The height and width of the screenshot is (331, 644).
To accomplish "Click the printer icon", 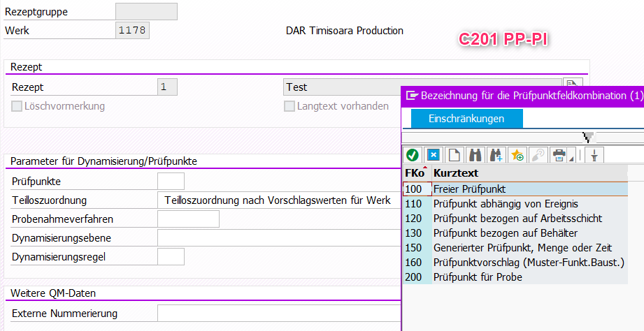I will 558,154.
